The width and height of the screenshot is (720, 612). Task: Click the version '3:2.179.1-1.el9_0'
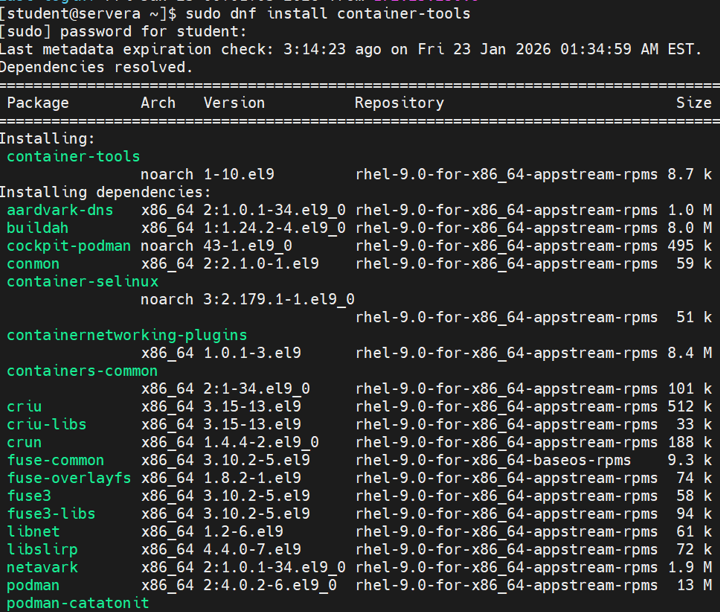(x=279, y=299)
